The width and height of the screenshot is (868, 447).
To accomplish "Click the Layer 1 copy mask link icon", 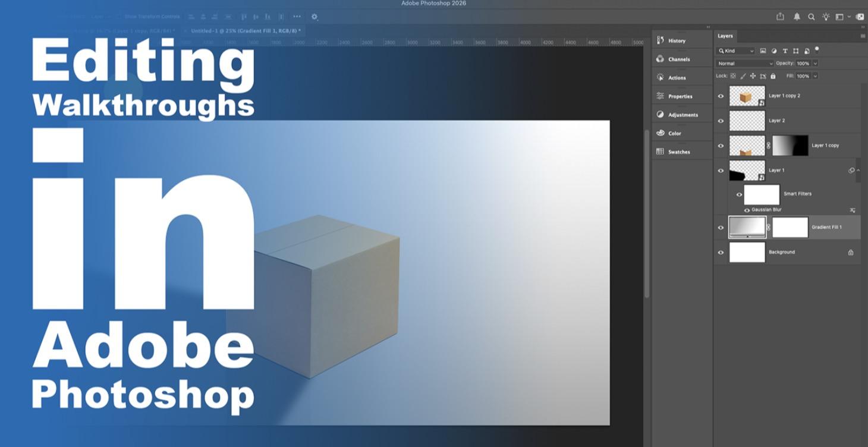I will [x=768, y=146].
